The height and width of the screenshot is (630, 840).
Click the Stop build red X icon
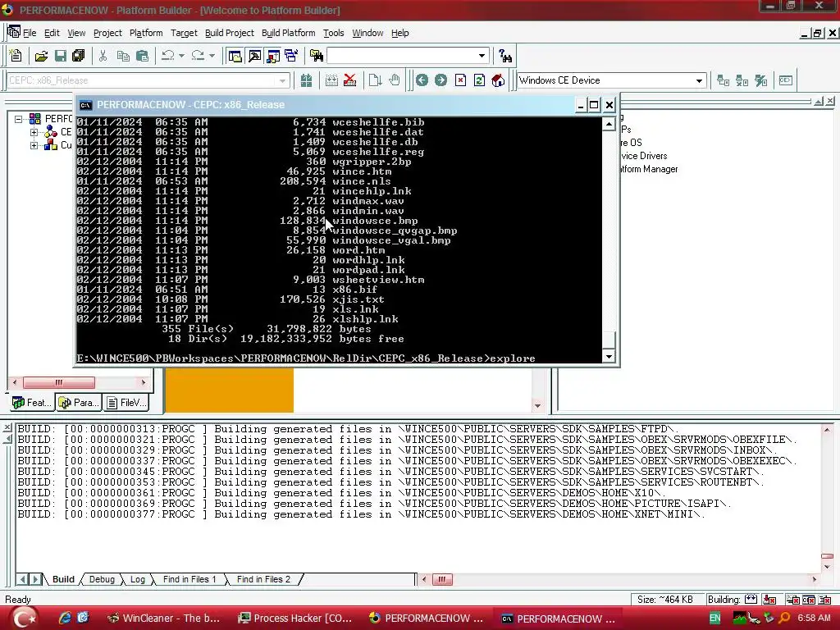tap(349, 80)
